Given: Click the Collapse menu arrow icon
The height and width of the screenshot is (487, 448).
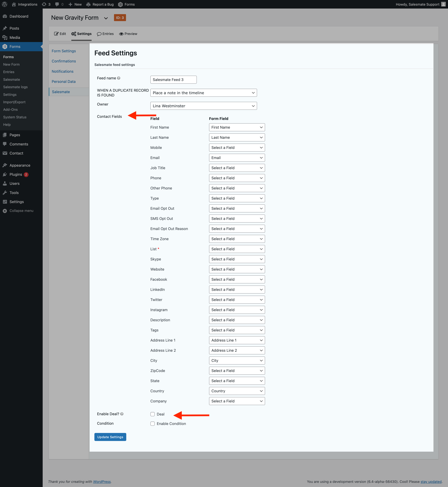Looking at the screenshot, I should click(5, 211).
